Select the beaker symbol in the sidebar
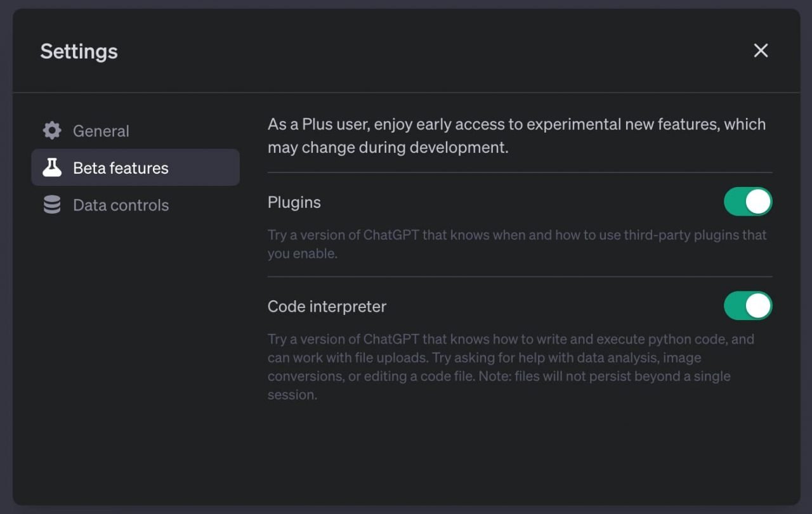Viewport: 812px width, 514px height. tap(51, 167)
